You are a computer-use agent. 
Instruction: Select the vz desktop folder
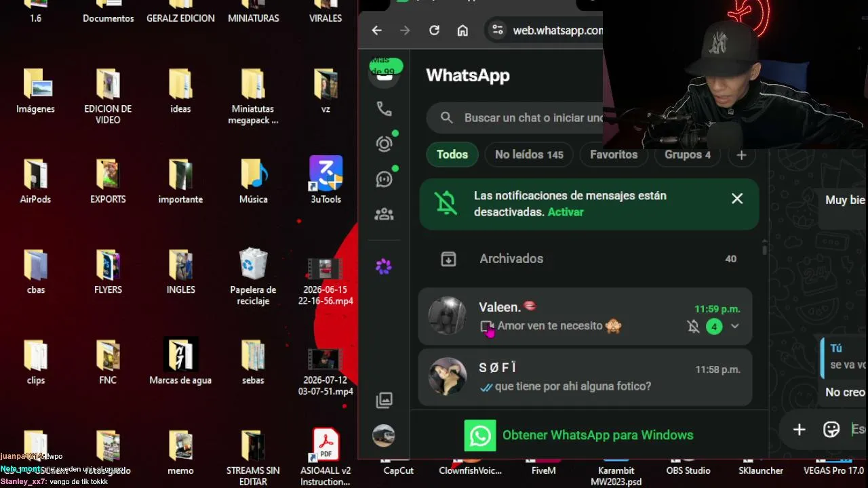(x=325, y=91)
